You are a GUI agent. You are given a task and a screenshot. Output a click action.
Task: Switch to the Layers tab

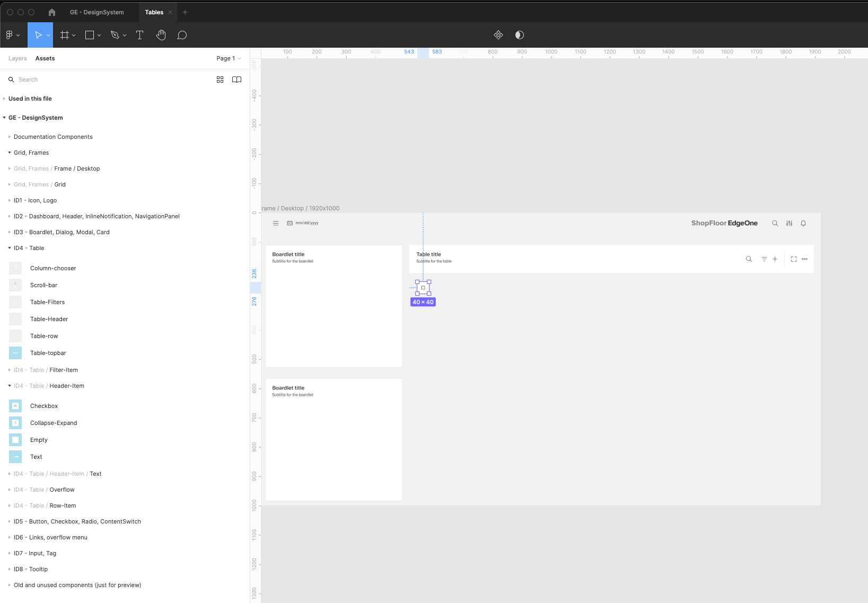tap(17, 58)
